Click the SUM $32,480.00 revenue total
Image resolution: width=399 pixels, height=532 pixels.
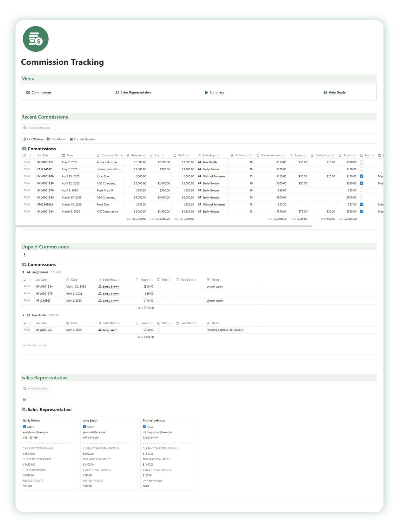click(136, 219)
